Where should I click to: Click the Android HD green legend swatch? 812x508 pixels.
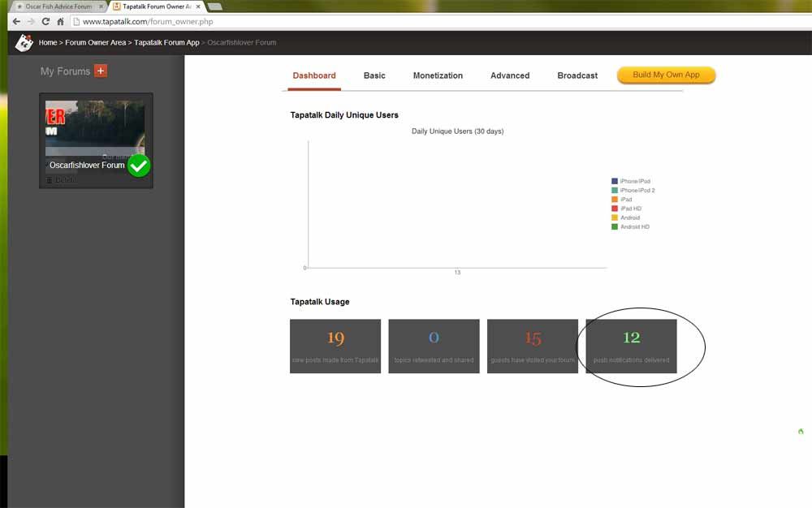click(x=615, y=226)
